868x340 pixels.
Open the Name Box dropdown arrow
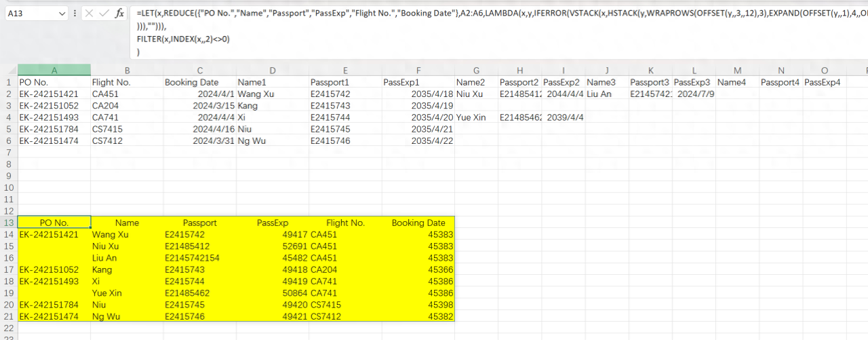click(62, 13)
